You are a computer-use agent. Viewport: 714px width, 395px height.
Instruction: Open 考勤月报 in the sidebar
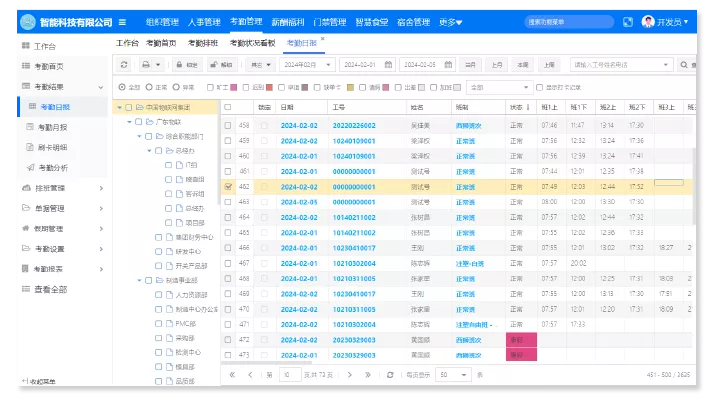pyautogui.click(x=52, y=127)
